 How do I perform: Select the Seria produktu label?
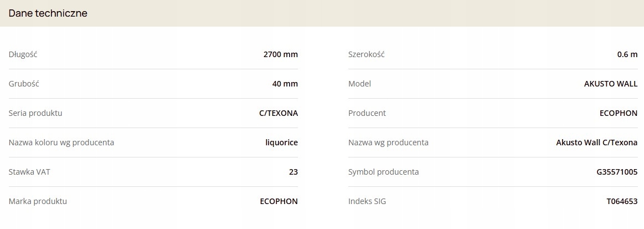point(35,113)
